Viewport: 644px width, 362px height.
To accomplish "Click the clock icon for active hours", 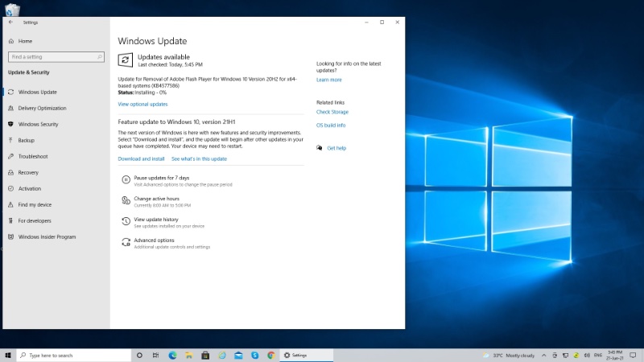I will [x=126, y=200].
